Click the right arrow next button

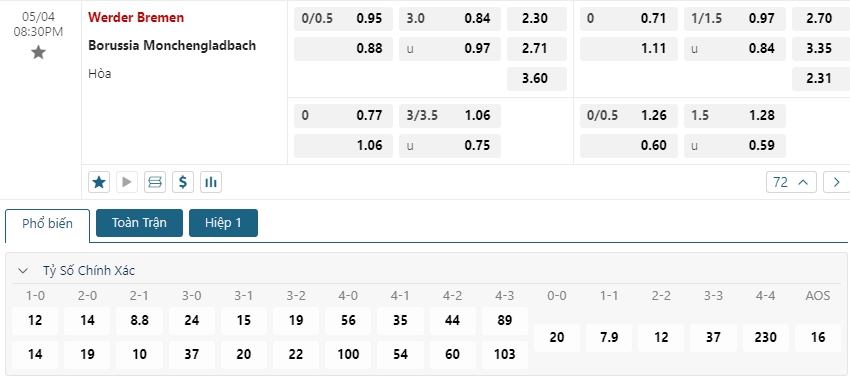click(836, 182)
